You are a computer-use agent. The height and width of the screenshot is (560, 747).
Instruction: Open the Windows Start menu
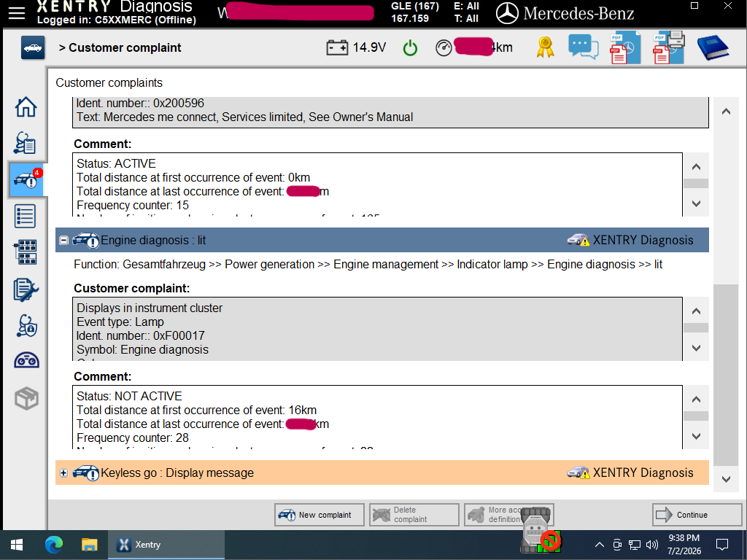coord(18,544)
